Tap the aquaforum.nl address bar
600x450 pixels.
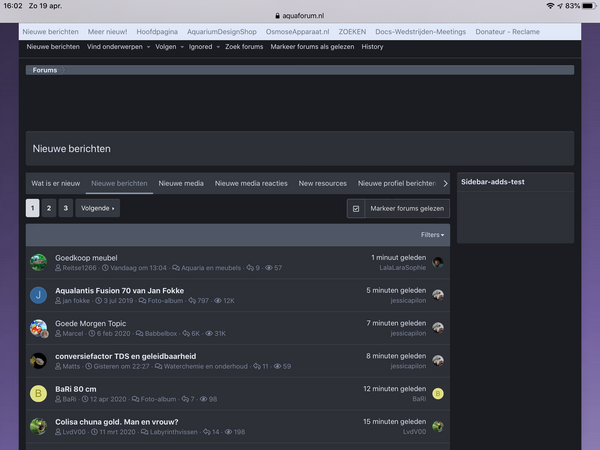click(300, 17)
